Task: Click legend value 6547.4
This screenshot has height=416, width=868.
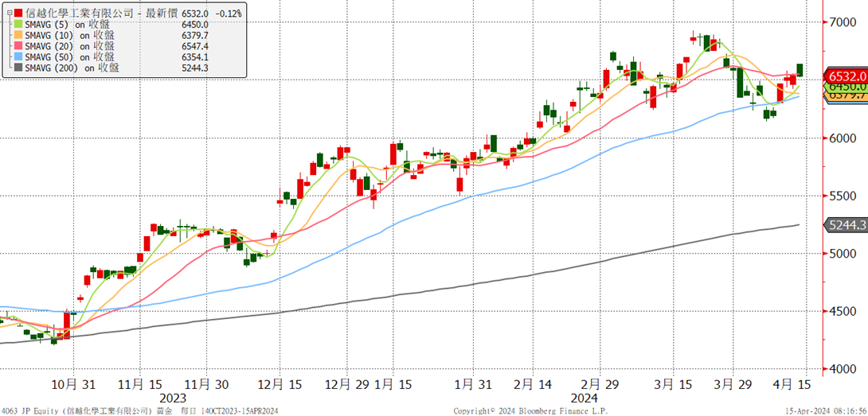Action: pyautogui.click(x=197, y=46)
